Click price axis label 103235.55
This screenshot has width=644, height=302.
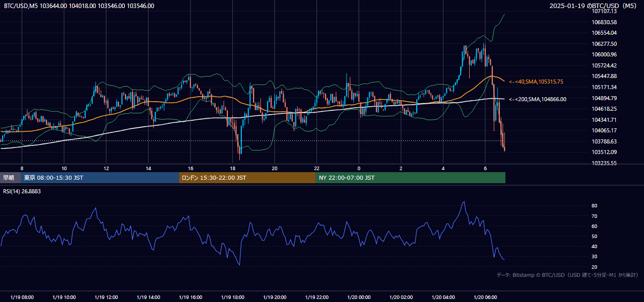[604, 163]
